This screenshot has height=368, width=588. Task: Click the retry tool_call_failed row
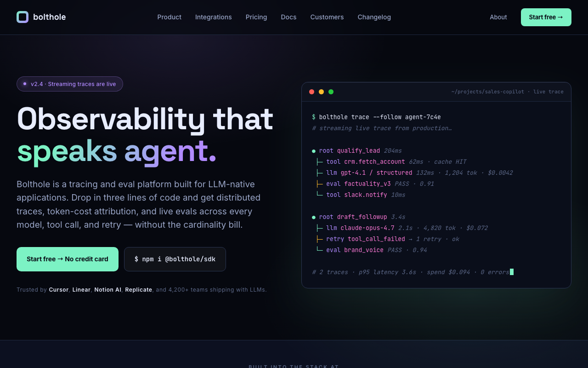387,239
